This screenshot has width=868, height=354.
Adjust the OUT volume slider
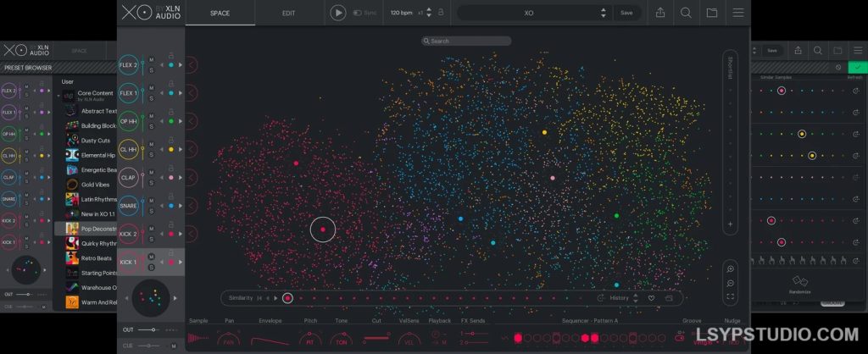(x=147, y=329)
